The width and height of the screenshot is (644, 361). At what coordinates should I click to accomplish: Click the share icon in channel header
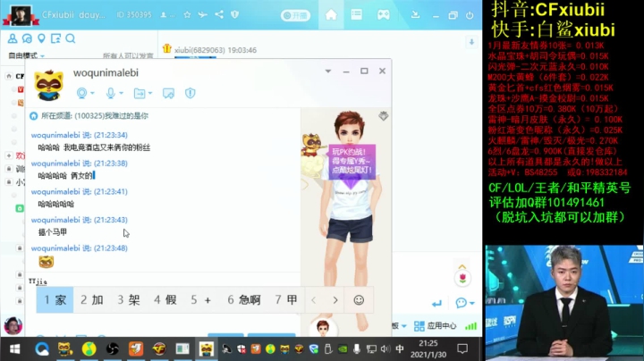[219, 15]
